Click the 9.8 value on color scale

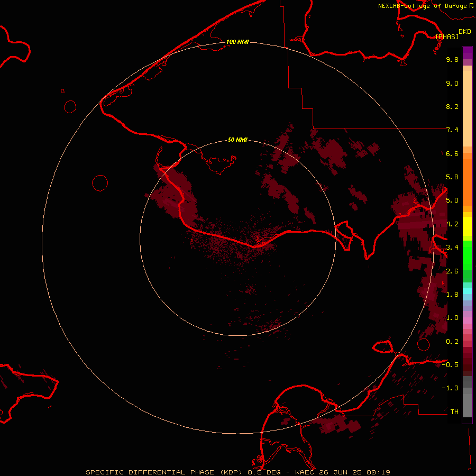(452, 59)
